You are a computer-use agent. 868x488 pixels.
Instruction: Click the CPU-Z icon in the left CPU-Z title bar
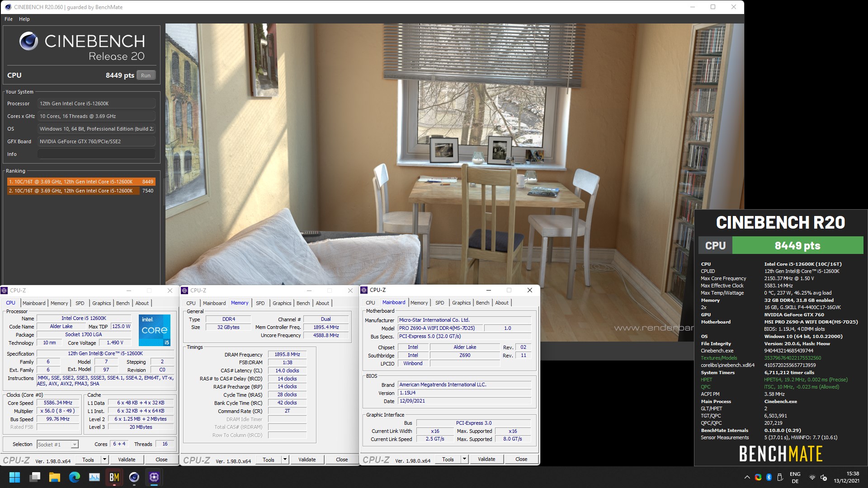(5, 291)
